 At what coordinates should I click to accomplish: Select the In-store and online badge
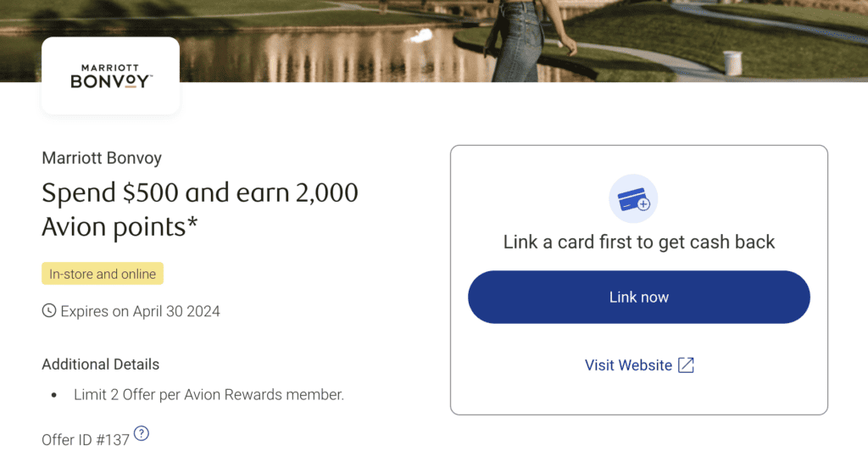(103, 274)
